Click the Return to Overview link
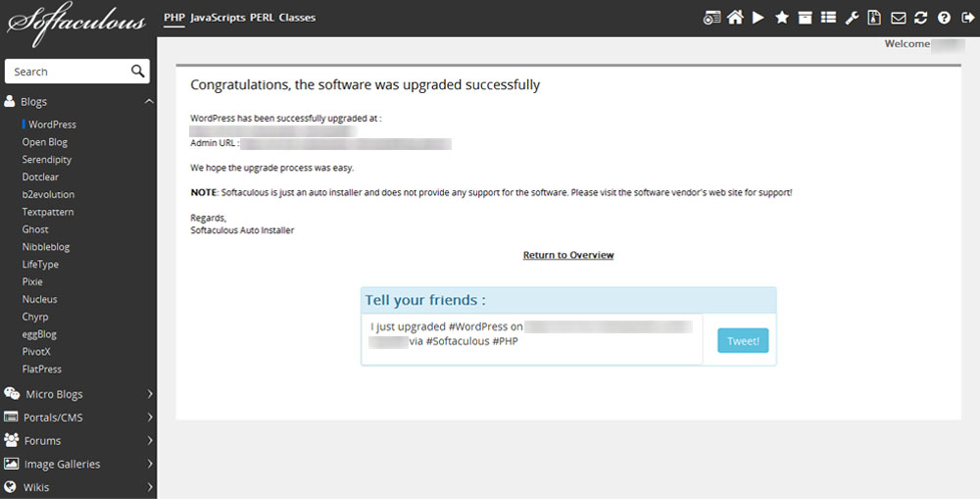 click(x=568, y=255)
